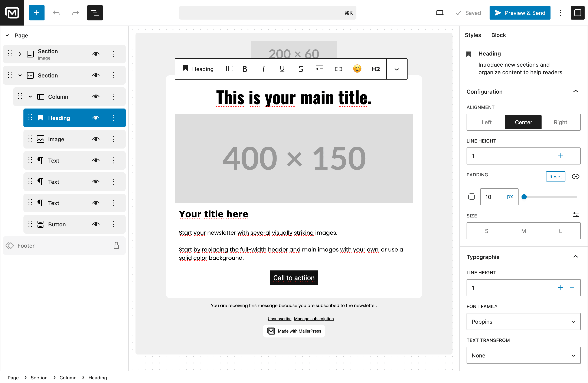Open the emoji picker in the toolbar
The height and width of the screenshot is (383, 588).
point(357,69)
